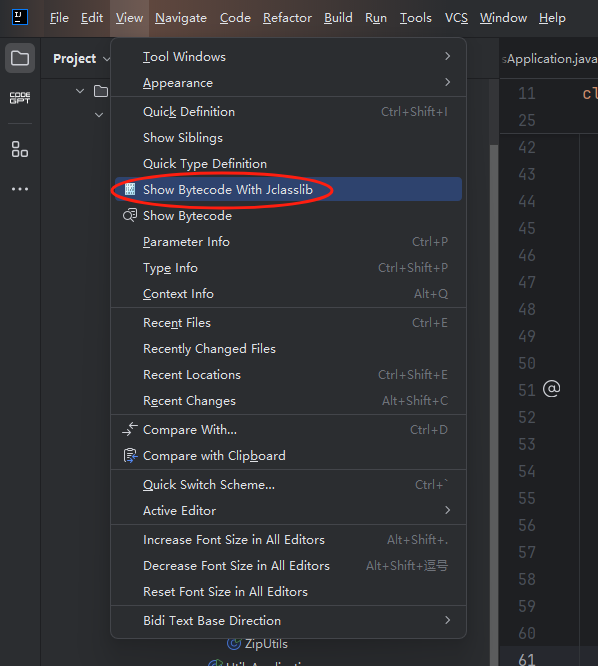This screenshot has height=666, width=598.
Task: Select Parameter Info
Action: [288, 241]
